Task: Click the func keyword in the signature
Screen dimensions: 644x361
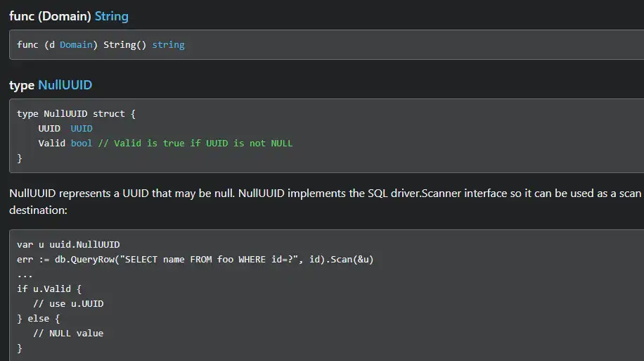Action: point(27,44)
